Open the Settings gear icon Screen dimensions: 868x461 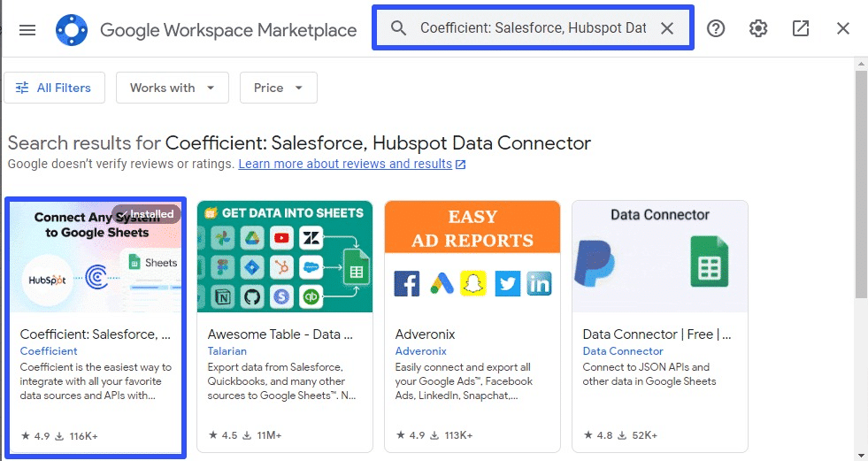(x=758, y=28)
